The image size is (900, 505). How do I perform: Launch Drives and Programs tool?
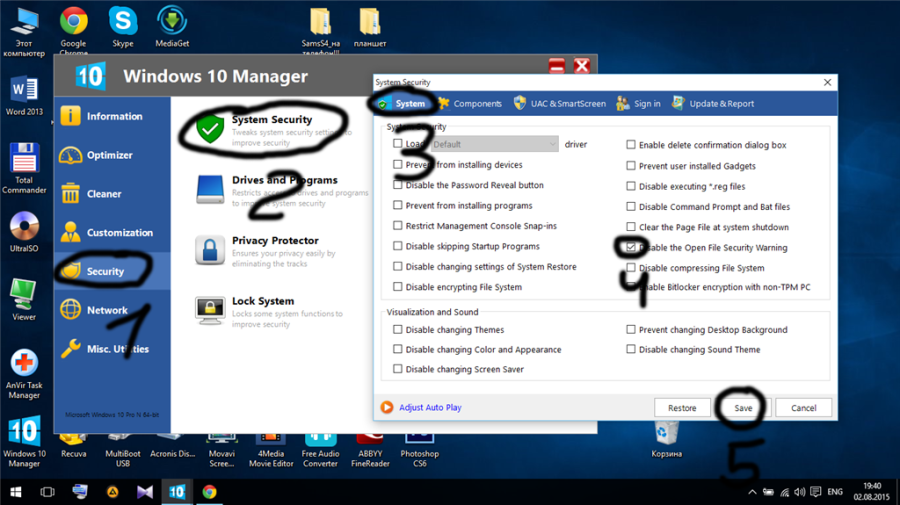pyautogui.click(x=281, y=191)
